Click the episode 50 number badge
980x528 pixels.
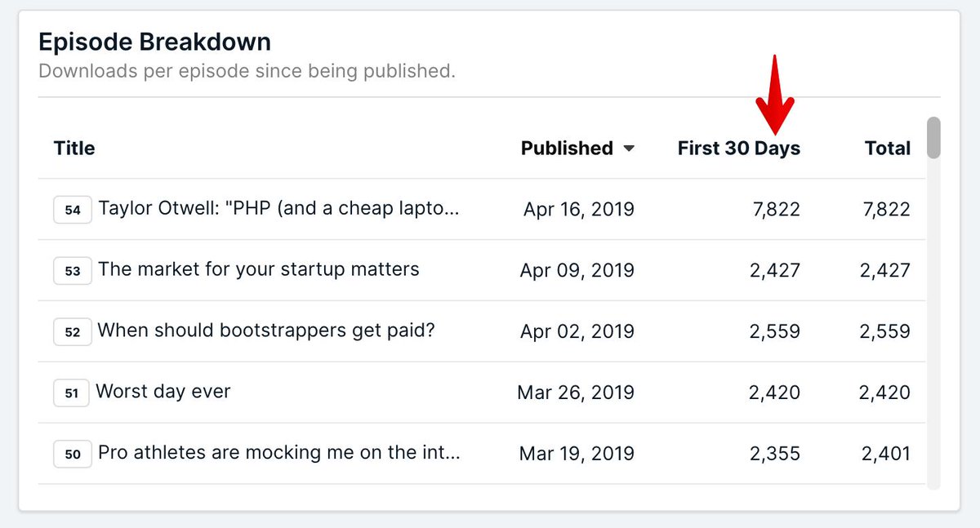tap(72, 454)
